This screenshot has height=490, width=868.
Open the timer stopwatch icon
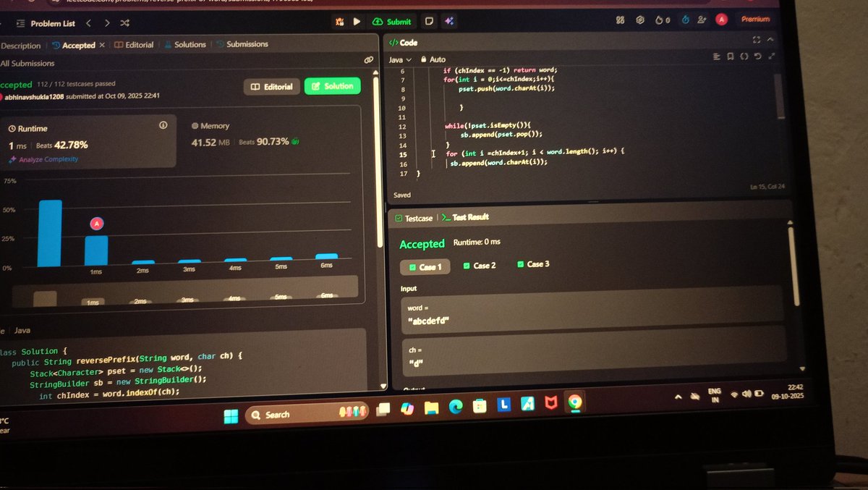(x=686, y=20)
